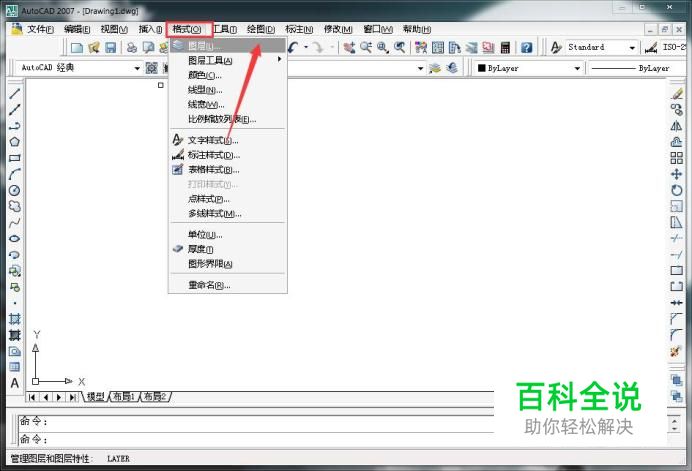Open the 视图 menu
This screenshot has width=692, height=471.
click(x=114, y=29)
